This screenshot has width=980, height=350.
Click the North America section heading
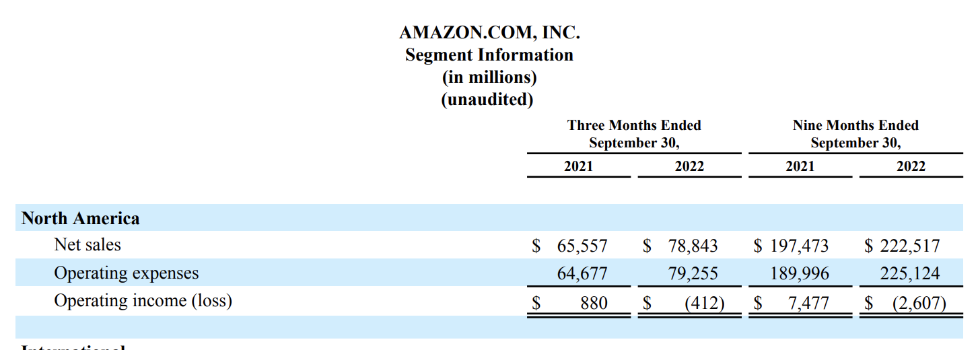click(81, 219)
